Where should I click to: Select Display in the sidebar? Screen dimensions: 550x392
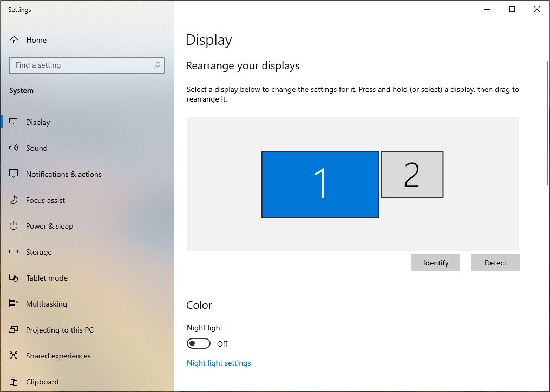point(87,122)
